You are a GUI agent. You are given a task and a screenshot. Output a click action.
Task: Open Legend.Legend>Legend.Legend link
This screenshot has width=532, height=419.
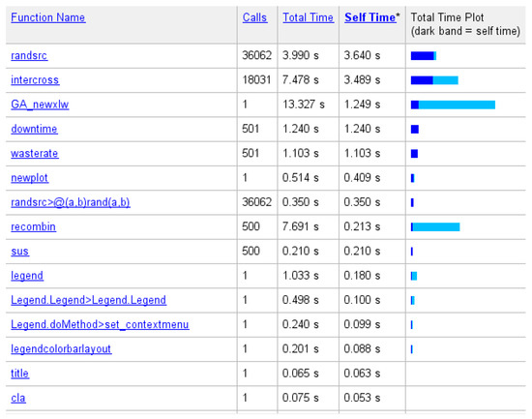89,300
